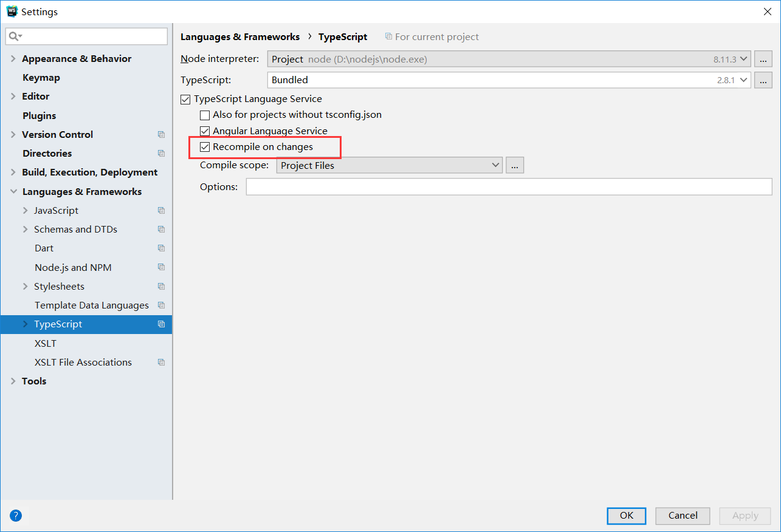The width and height of the screenshot is (781, 532).
Task: Click the Cancel button
Action: 683,516
